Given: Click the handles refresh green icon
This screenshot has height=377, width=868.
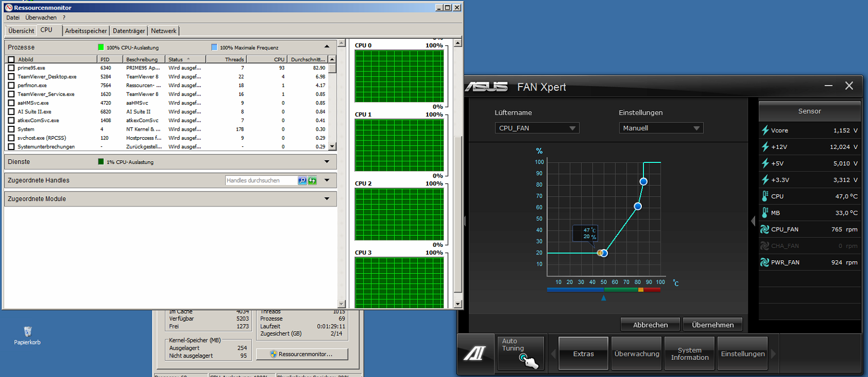Looking at the screenshot, I should click(x=312, y=180).
